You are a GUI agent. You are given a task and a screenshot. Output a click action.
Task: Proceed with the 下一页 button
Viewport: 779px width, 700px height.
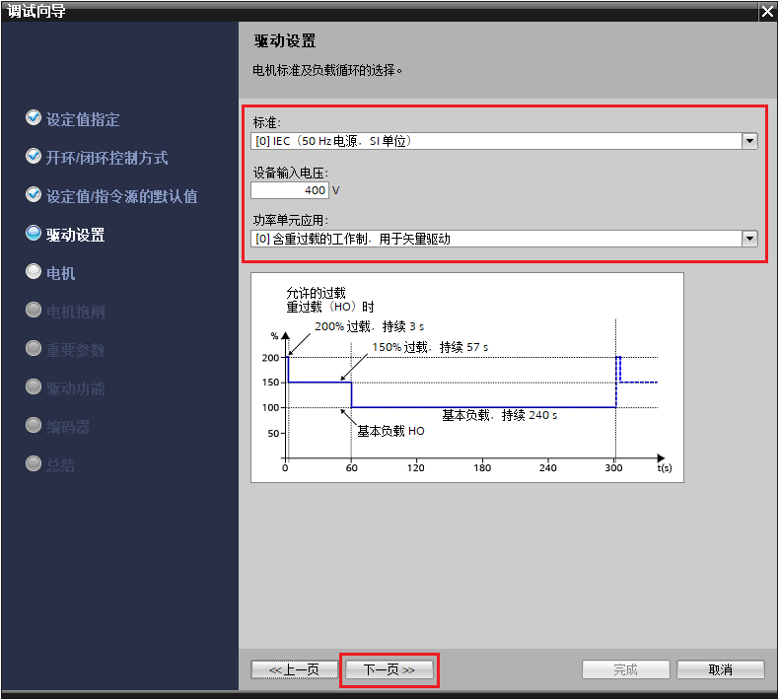[x=389, y=669]
